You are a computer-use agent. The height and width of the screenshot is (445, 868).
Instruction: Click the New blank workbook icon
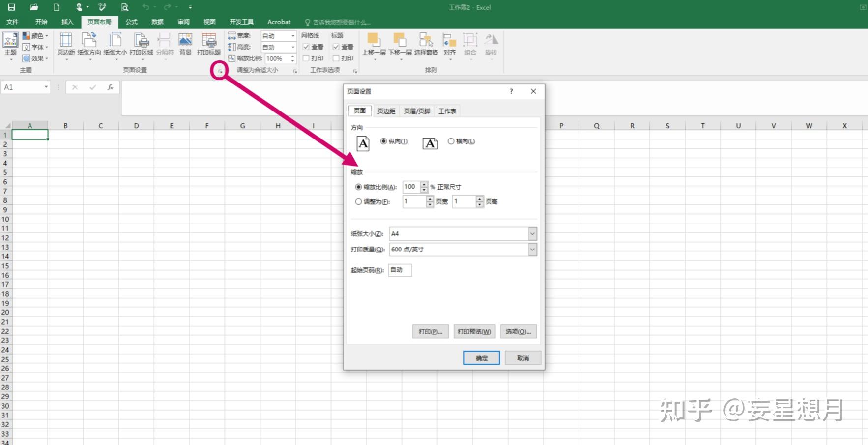(57, 7)
